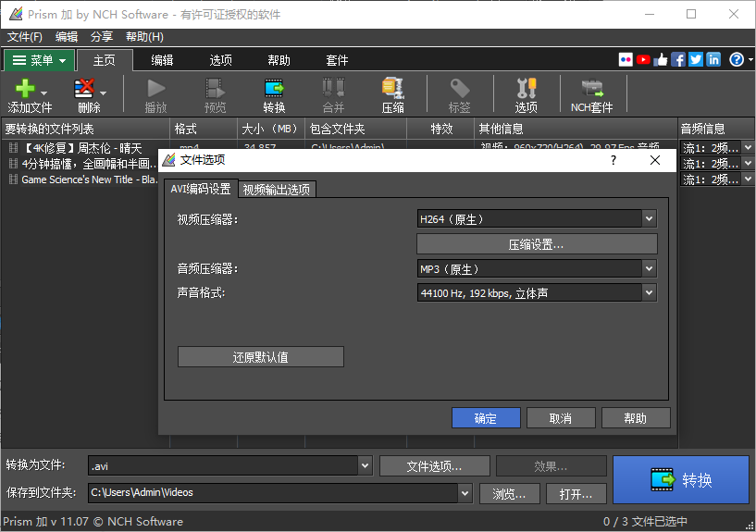756x532 pixels.
Task: Click the Delete (删除) toolbar icon
Action: point(84,89)
